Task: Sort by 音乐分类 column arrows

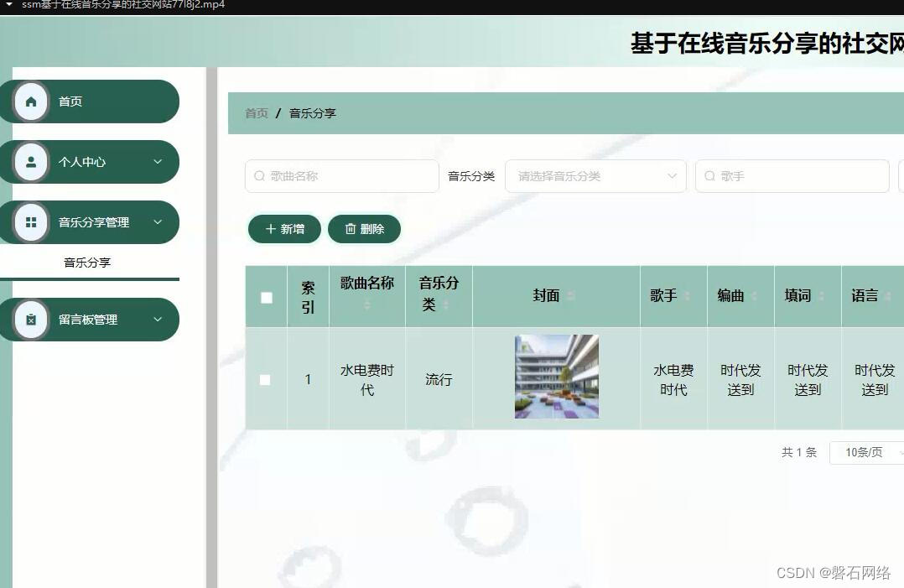Action: pyautogui.click(x=445, y=305)
